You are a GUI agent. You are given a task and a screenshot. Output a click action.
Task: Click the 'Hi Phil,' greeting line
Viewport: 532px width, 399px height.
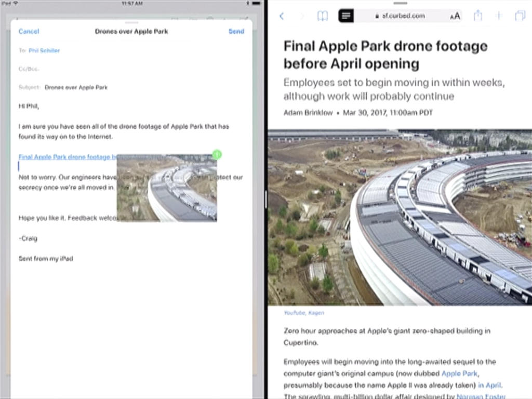29,106
